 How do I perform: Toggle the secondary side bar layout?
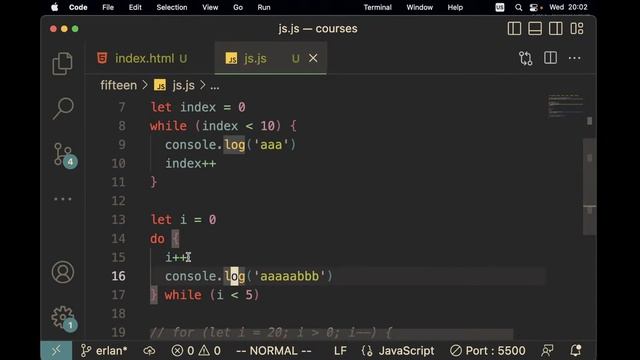(x=556, y=29)
